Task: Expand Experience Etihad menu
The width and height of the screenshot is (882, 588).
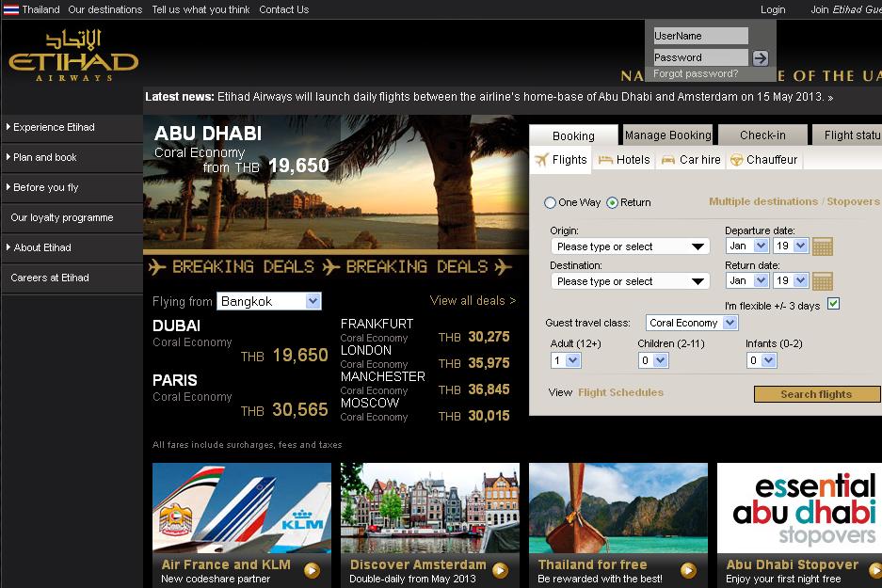Action: 72,128
